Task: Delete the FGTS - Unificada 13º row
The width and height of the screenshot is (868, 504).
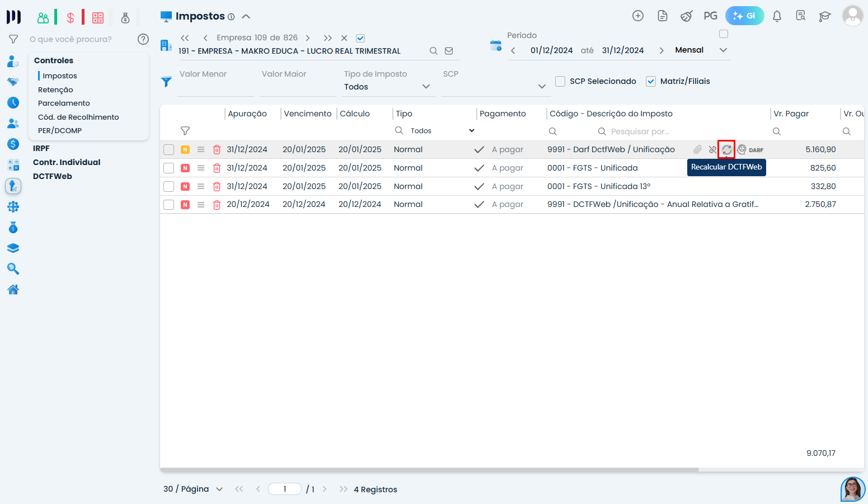Action: [x=217, y=186]
